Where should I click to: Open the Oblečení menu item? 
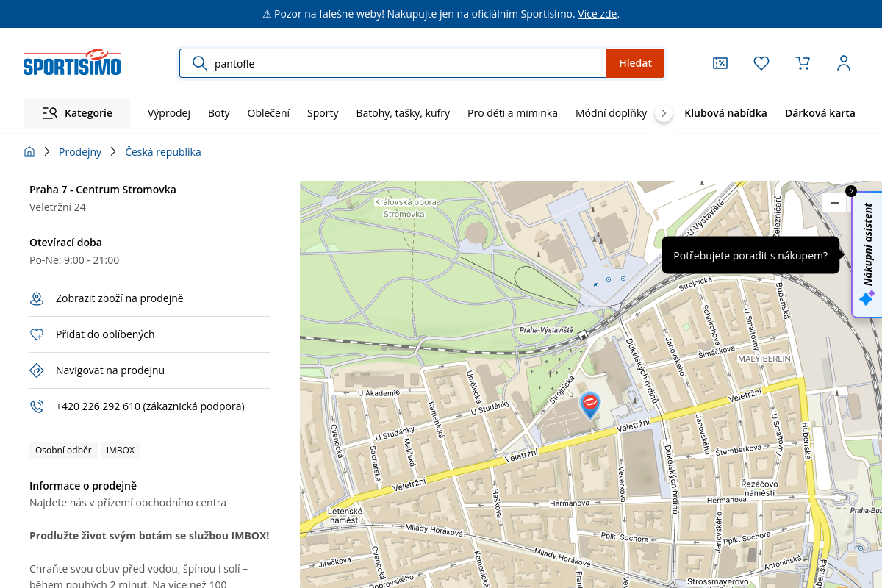tap(268, 113)
